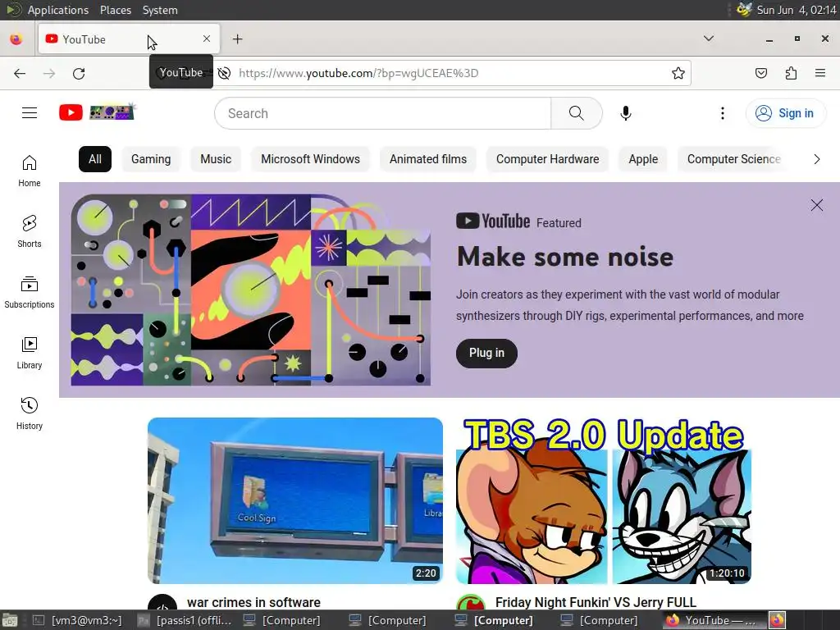Open list all tabs dropdown
The width and height of the screenshot is (840, 630).
[x=708, y=39]
